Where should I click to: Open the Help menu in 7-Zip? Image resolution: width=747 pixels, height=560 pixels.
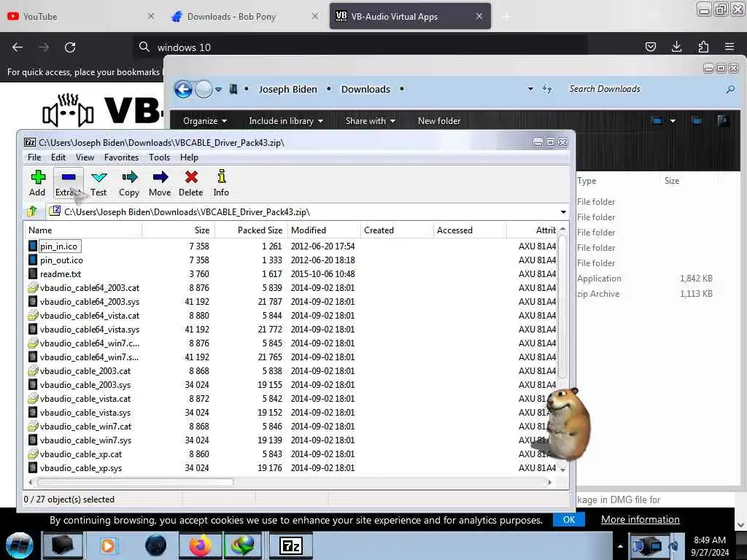coord(189,157)
